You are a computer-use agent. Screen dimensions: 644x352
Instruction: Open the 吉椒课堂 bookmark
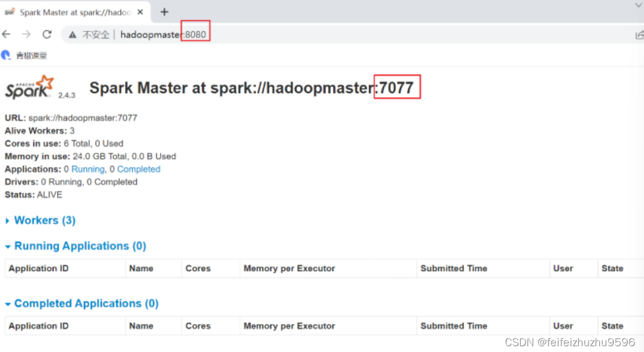[x=24, y=55]
